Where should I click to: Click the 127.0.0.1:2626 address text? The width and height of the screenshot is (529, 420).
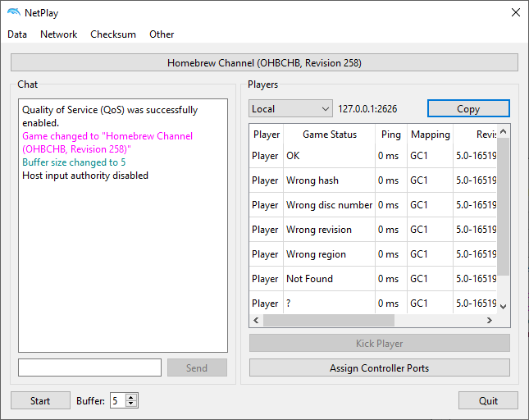(367, 108)
